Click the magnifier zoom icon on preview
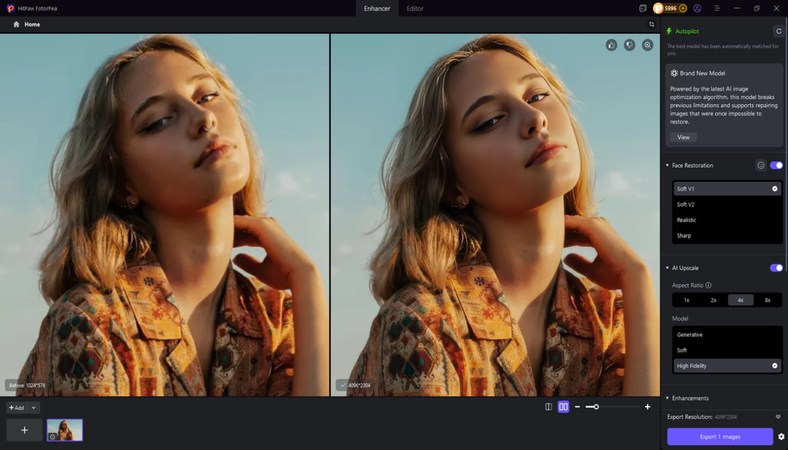 (647, 45)
